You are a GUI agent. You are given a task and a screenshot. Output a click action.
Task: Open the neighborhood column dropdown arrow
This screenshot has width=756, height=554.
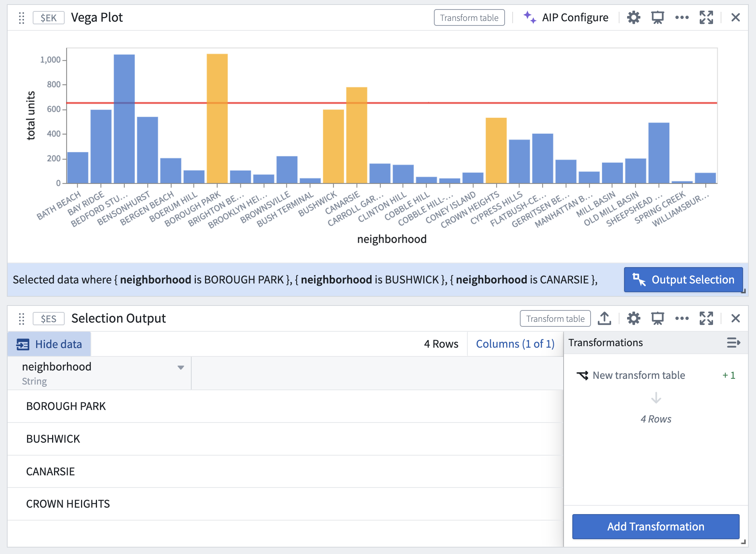coord(181,367)
